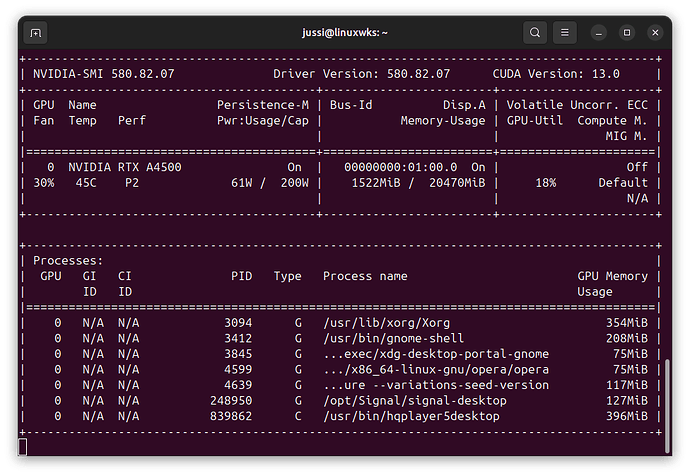Click PID 3845
Image resolution: width=690 pixels, height=475 pixels.
[x=238, y=354]
